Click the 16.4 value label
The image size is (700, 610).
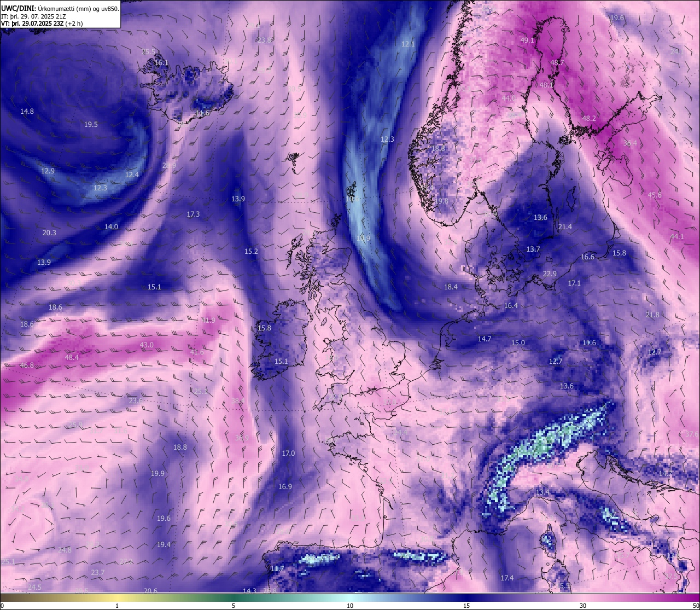pyautogui.click(x=511, y=305)
